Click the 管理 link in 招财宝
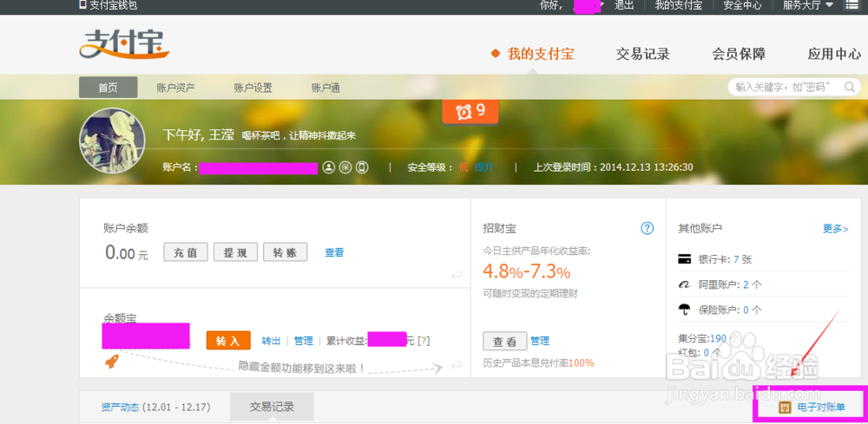This screenshot has width=868, height=424. pyautogui.click(x=540, y=341)
